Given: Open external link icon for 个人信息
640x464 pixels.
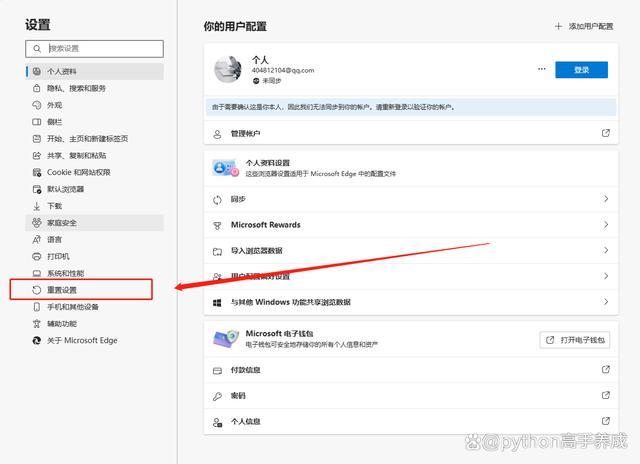Looking at the screenshot, I should [x=605, y=422].
